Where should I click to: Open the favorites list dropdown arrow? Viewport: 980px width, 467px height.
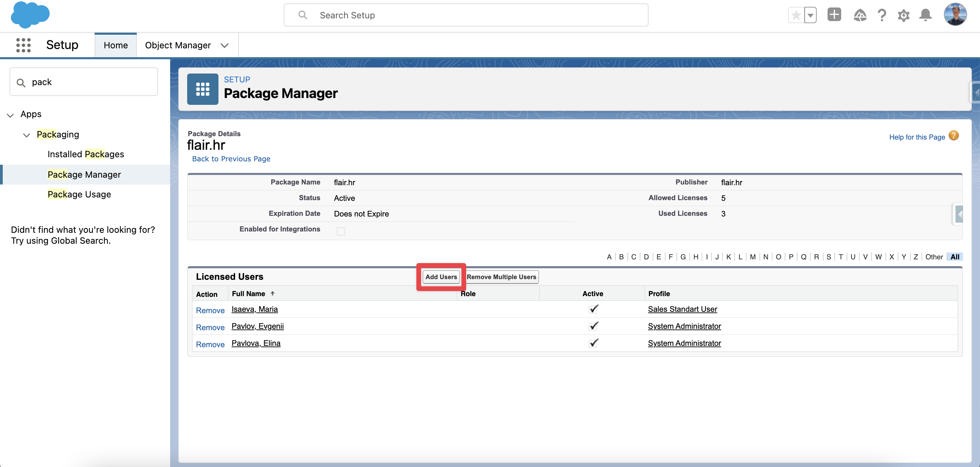click(x=811, y=15)
